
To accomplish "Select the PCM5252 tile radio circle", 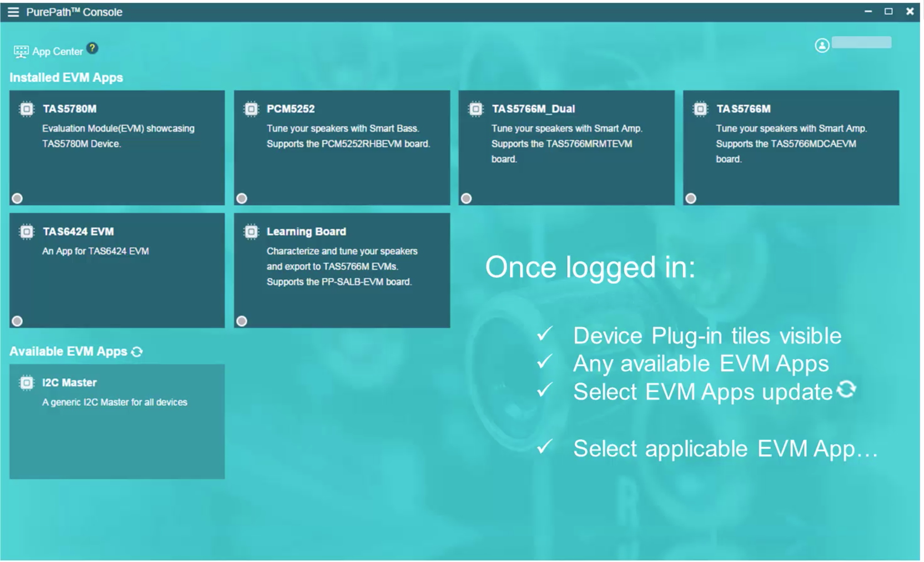I will [242, 199].
